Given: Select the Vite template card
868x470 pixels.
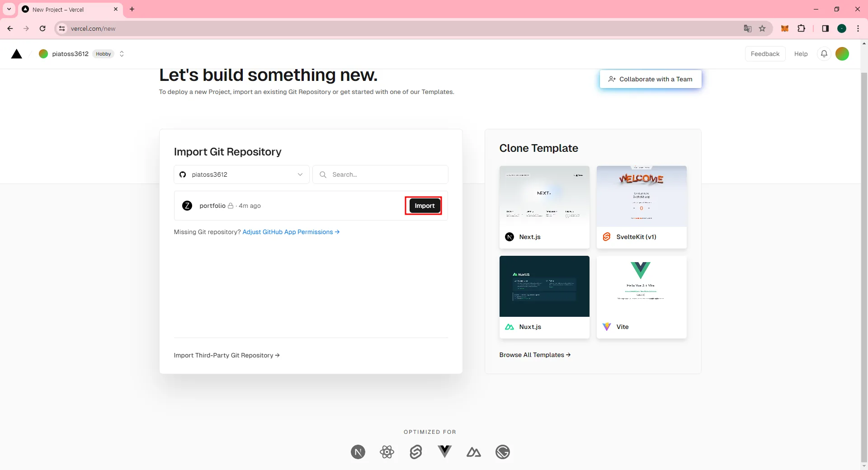Looking at the screenshot, I should click(x=642, y=297).
